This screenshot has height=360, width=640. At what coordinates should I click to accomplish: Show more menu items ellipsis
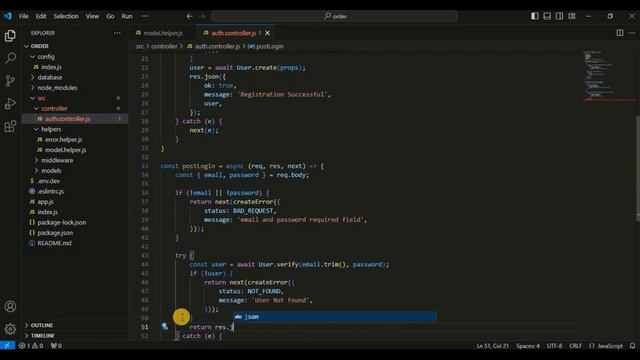pos(145,16)
